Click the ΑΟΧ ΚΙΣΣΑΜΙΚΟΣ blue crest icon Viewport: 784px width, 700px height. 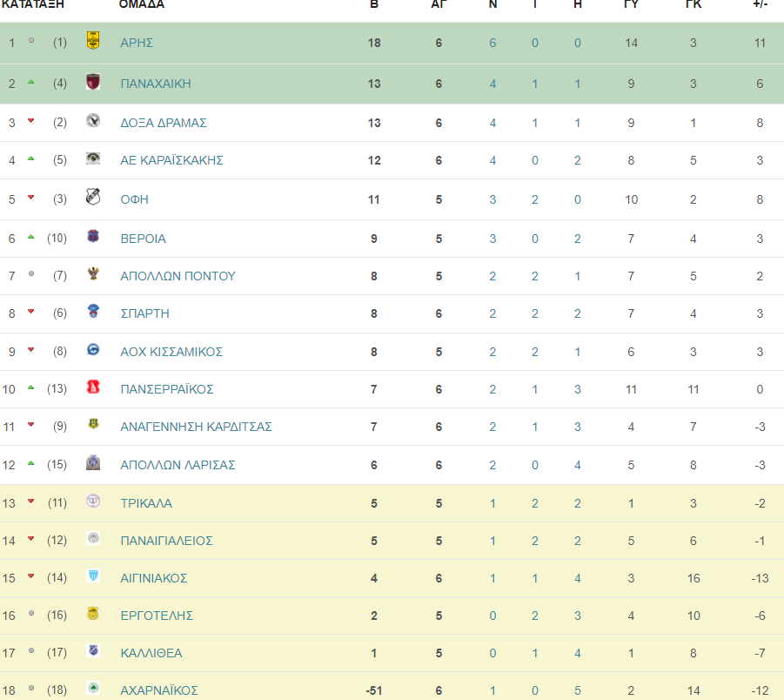(x=93, y=349)
